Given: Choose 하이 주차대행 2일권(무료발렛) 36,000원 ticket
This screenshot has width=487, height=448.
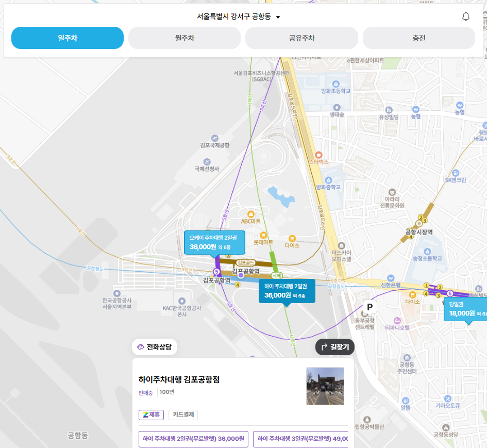Looking at the screenshot, I should coord(193,439).
